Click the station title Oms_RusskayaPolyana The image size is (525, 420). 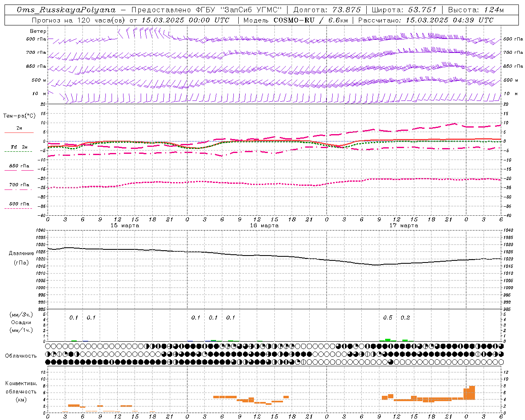click(66, 10)
